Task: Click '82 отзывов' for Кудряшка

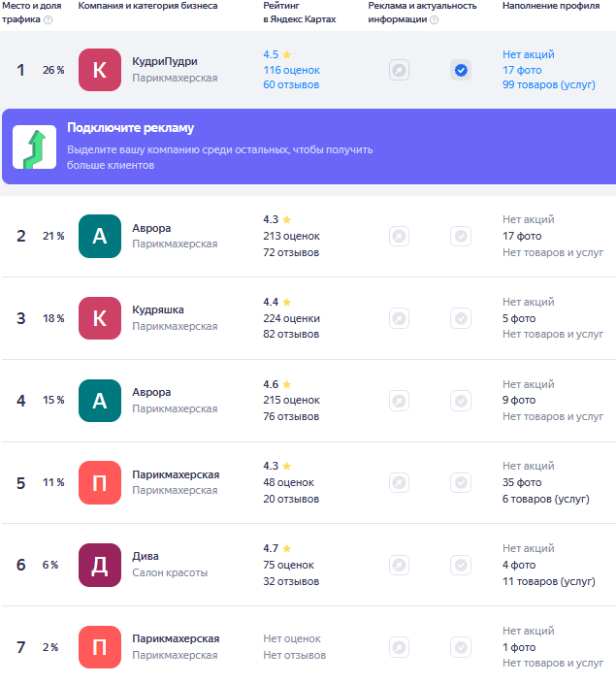Action: point(291,334)
